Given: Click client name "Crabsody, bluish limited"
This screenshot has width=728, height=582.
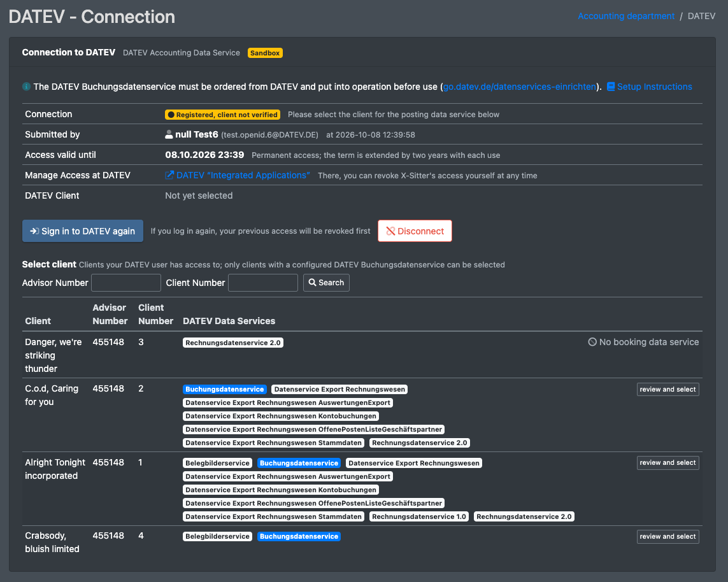Looking at the screenshot, I should [x=52, y=543].
